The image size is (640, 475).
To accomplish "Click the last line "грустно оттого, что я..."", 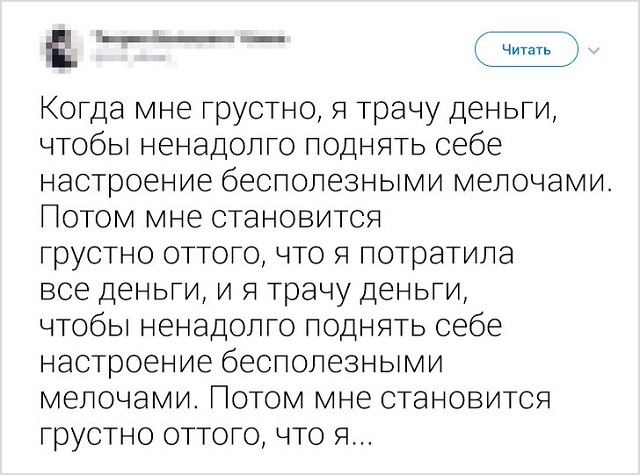I will point(206,435).
